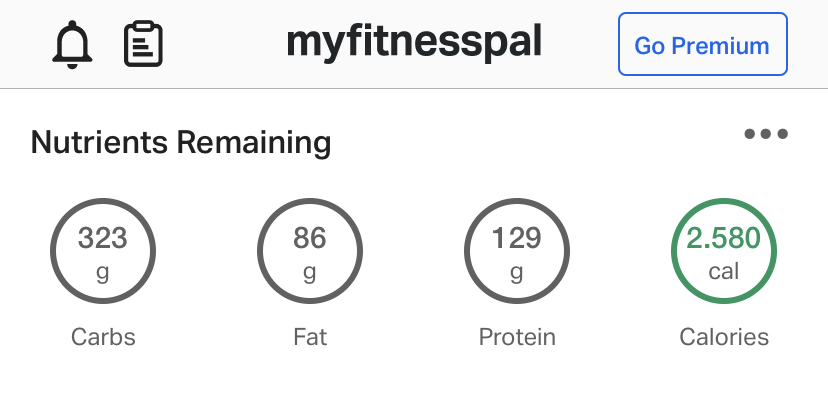Select the 129 protein value

coord(517,238)
